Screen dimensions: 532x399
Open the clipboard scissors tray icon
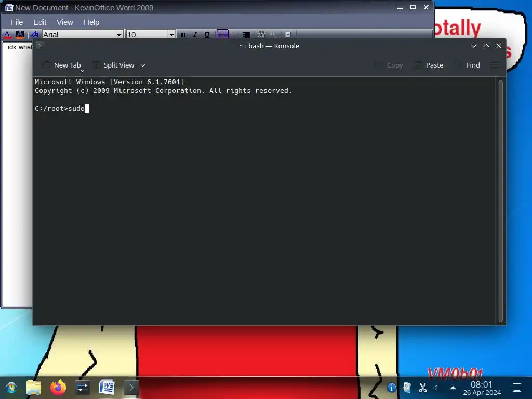[x=423, y=388]
